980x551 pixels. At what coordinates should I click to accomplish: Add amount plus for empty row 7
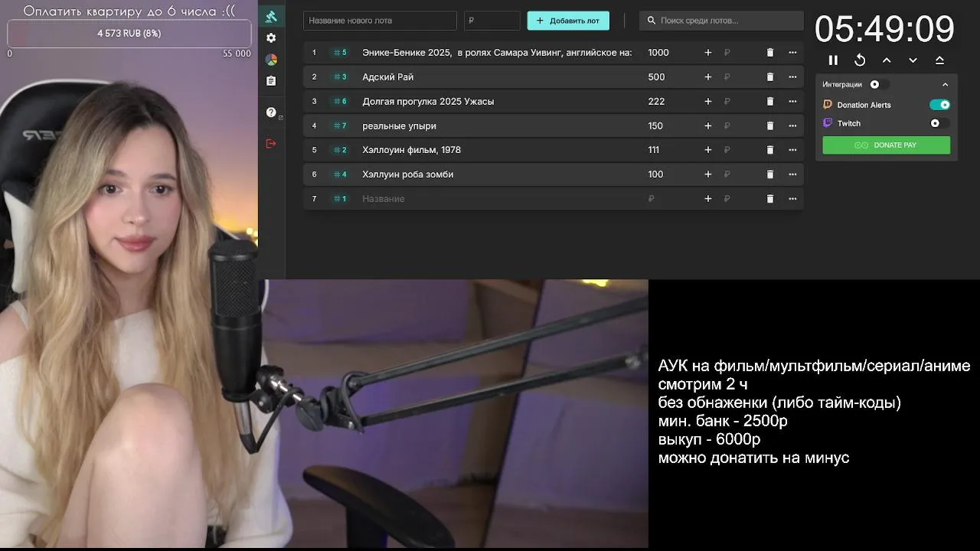pos(708,199)
